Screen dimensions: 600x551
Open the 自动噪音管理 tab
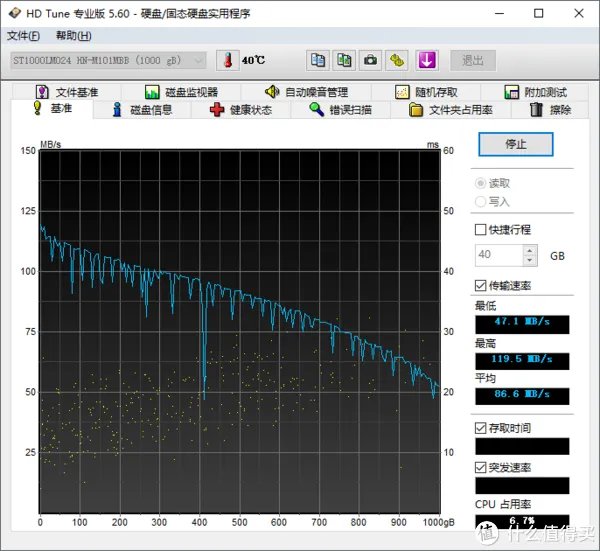click(x=306, y=92)
